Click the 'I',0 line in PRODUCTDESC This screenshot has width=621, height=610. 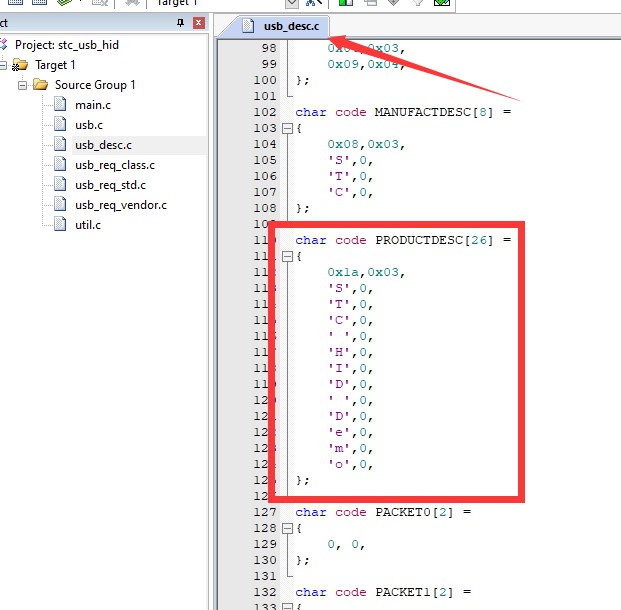coord(350,368)
